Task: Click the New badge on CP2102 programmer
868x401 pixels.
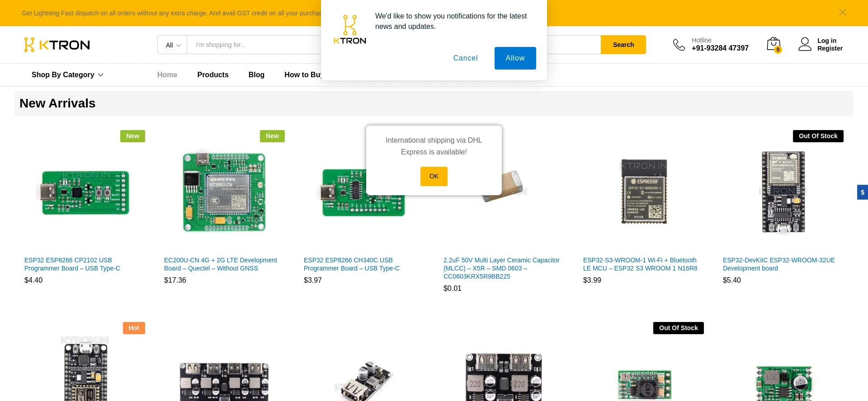Action: [x=132, y=136]
